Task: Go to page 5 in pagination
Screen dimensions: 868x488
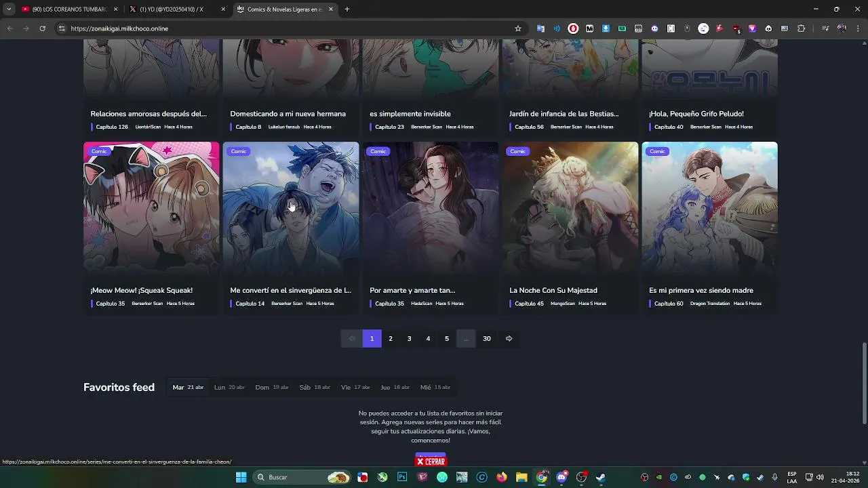Action: coord(447,338)
